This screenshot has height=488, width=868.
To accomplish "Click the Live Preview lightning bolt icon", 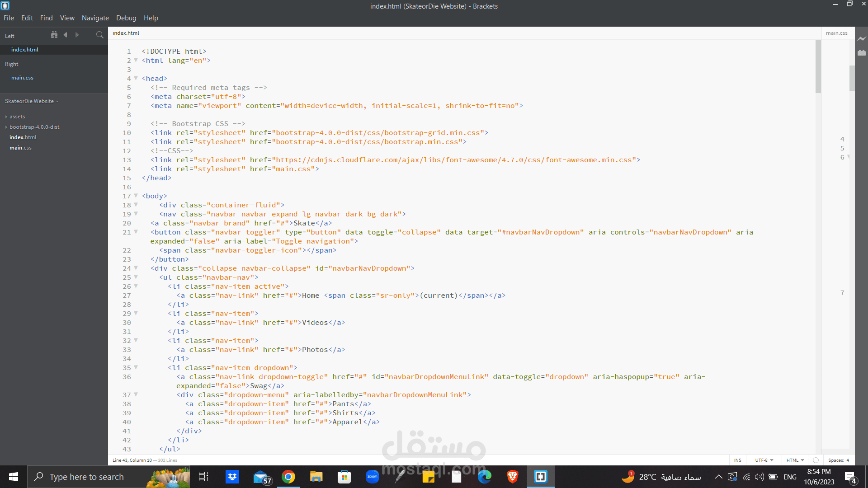I will coord(862,39).
